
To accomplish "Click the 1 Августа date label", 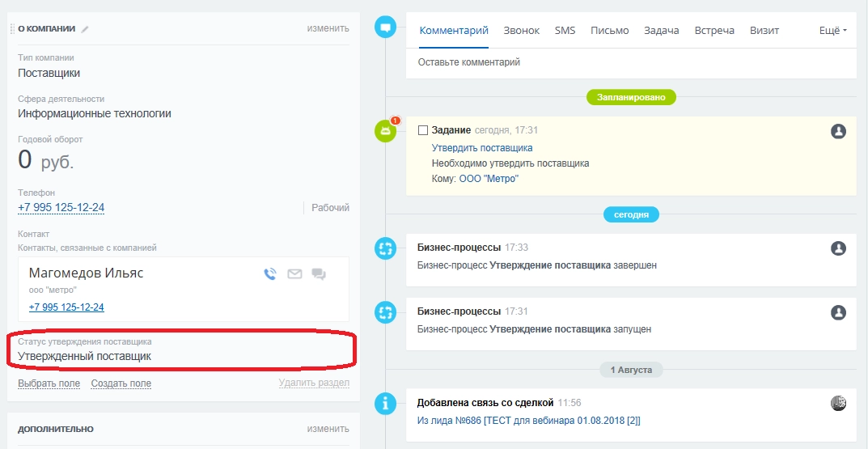I will 631,370.
